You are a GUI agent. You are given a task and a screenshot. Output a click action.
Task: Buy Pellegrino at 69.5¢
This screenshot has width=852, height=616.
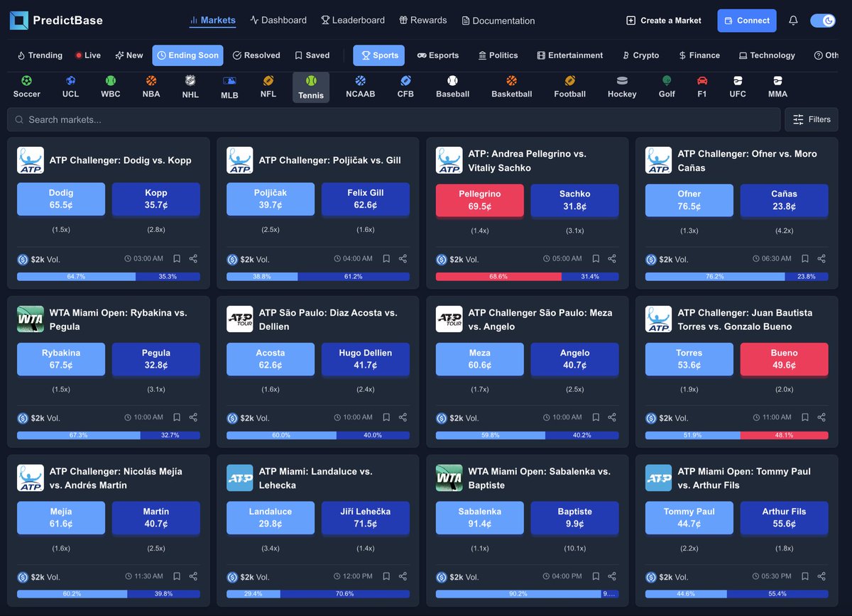(480, 200)
